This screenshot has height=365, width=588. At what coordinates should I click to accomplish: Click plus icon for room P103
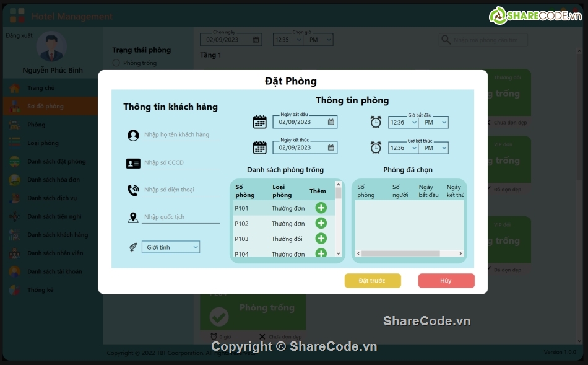coord(321,239)
